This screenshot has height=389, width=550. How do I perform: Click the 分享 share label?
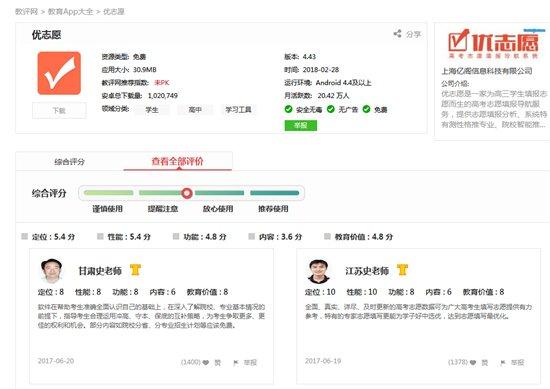tap(413, 34)
